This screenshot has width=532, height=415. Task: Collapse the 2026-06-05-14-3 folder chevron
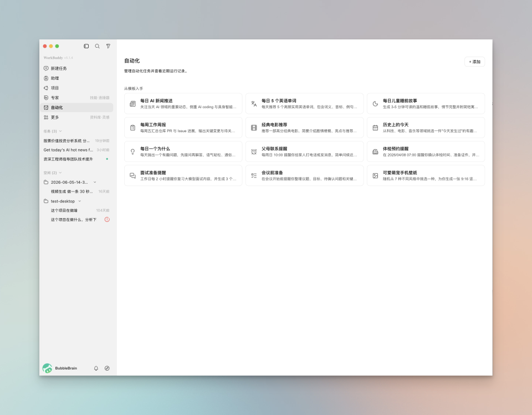[x=95, y=183]
